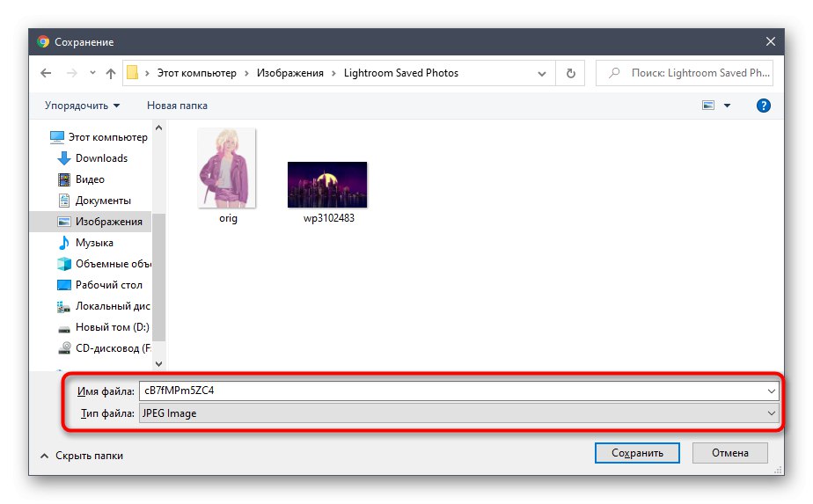Close the Сохранение dialog

[x=771, y=41]
